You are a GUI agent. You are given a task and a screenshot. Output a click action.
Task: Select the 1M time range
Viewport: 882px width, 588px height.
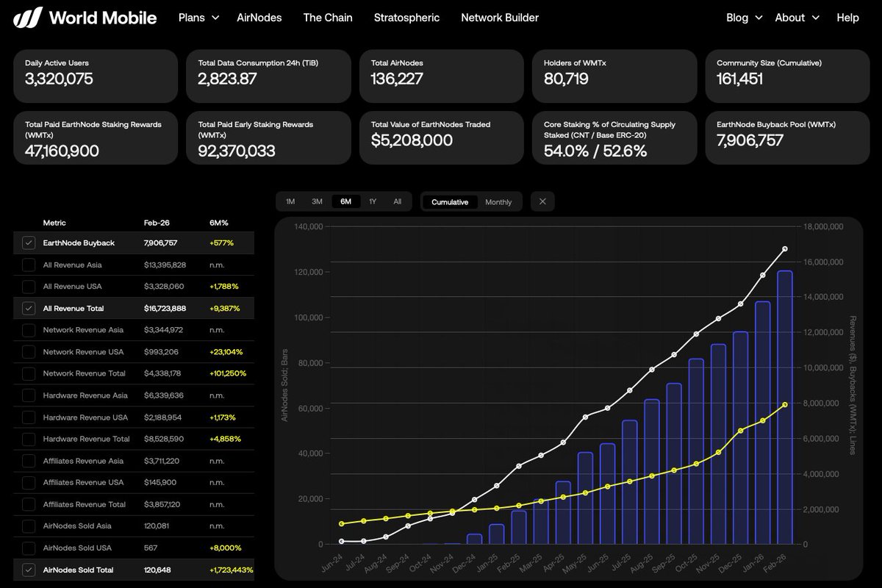coord(290,201)
